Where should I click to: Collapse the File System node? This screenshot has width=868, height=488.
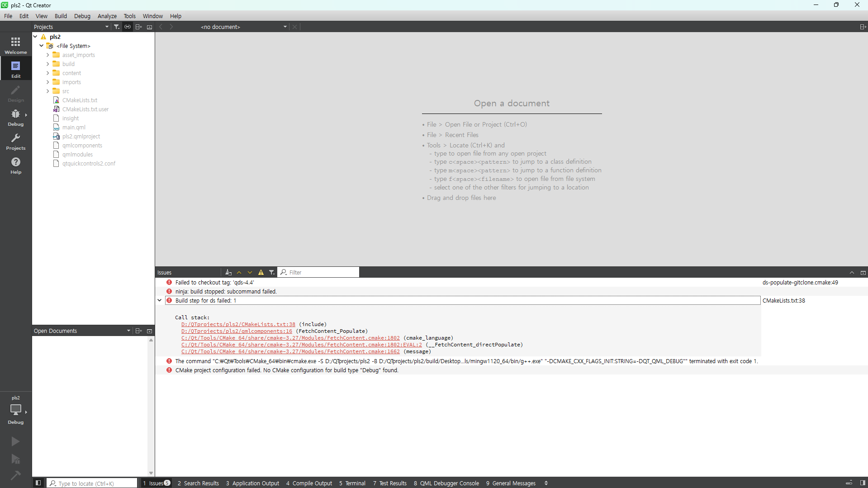42,46
